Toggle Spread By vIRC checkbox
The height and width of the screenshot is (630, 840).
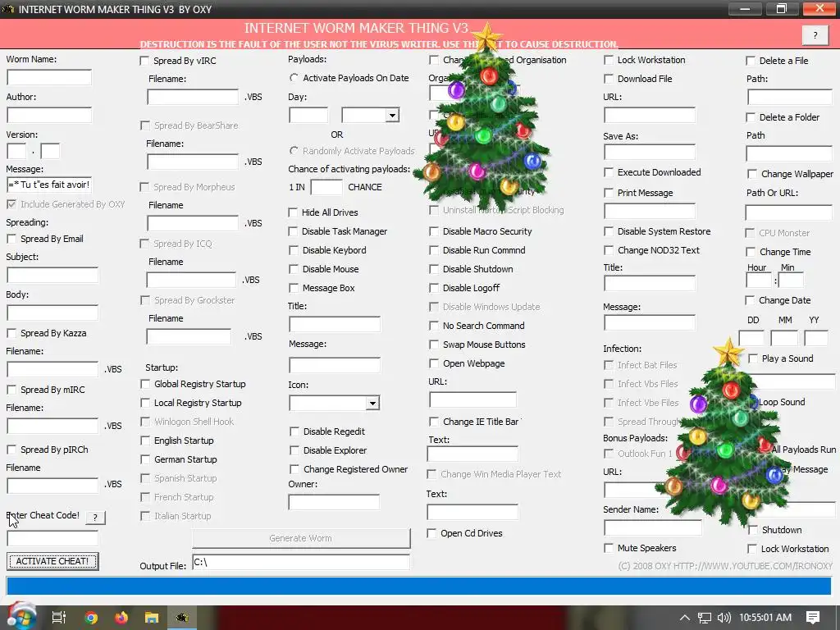tap(144, 61)
